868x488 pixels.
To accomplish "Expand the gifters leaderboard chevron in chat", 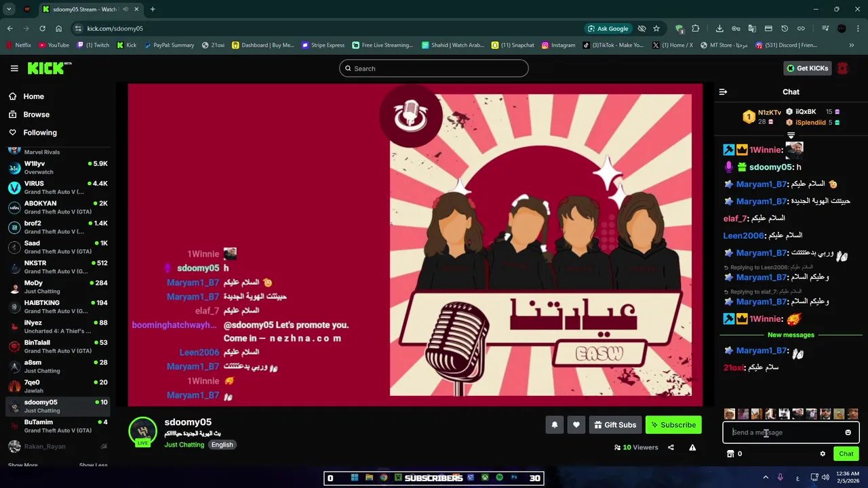I will pos(791,136).
